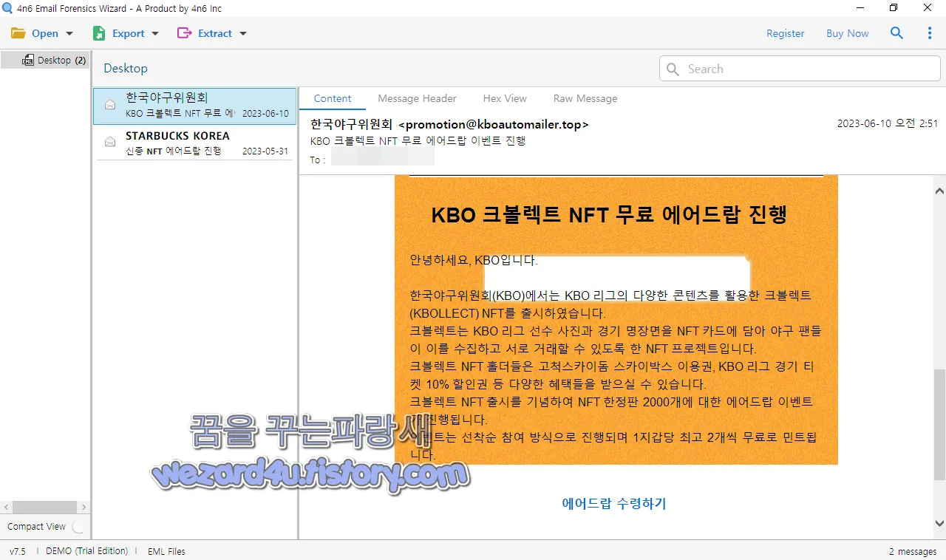Switch to the Content tab

point(333,98)
